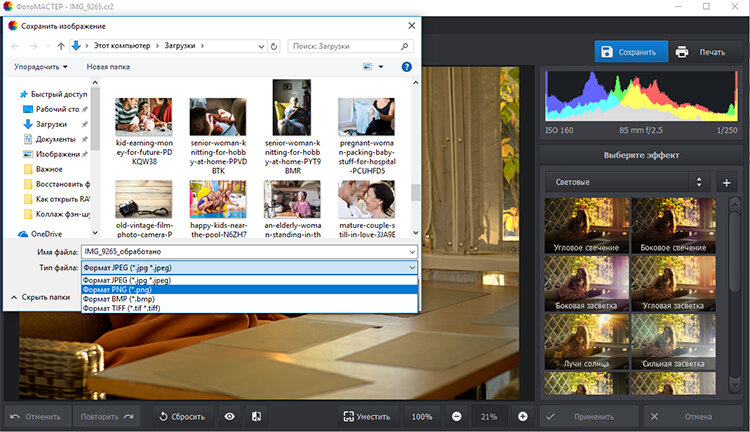Image resolution: width=750 pixels, height=432 pixels.
Task: Click the zoom in plus icon
Action: coord(523,417)
